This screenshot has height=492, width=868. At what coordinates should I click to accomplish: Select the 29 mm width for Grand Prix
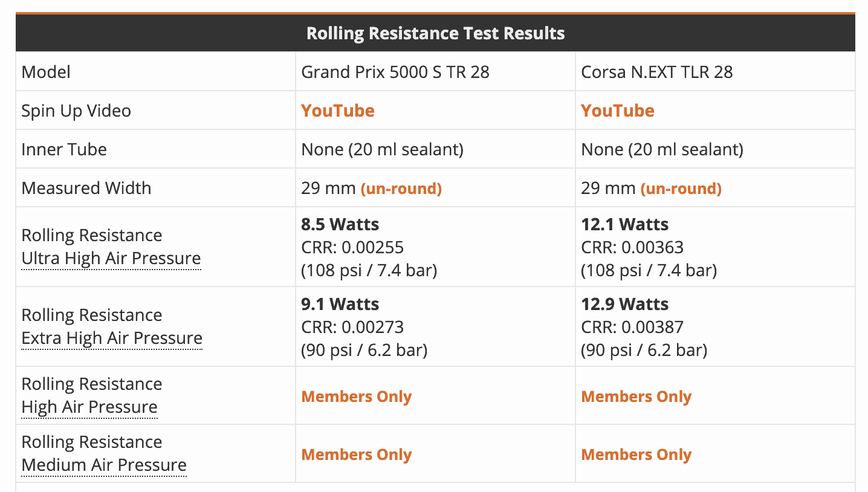point(328,188)
